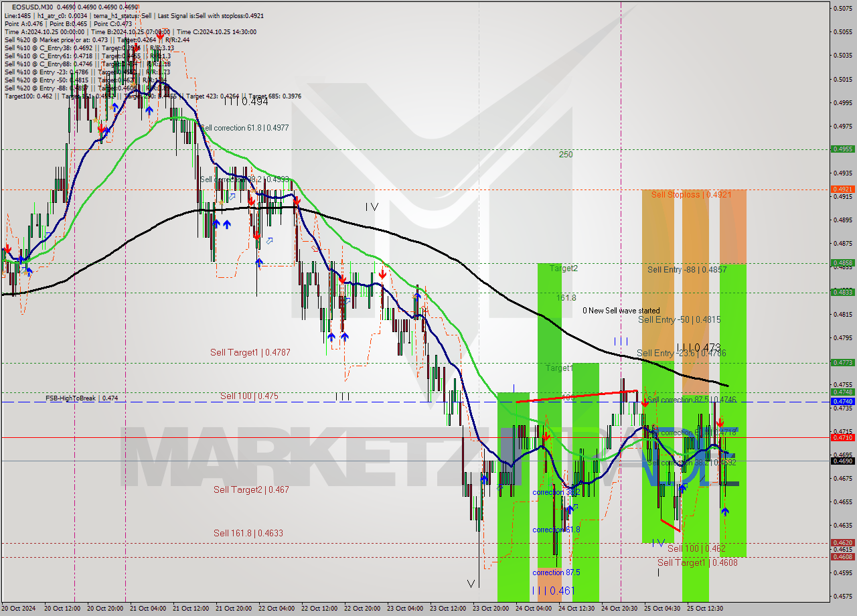The image size is (857, 616).
Task: Click the 'I I I 0.494' wave label
Action: coord(246,102)
